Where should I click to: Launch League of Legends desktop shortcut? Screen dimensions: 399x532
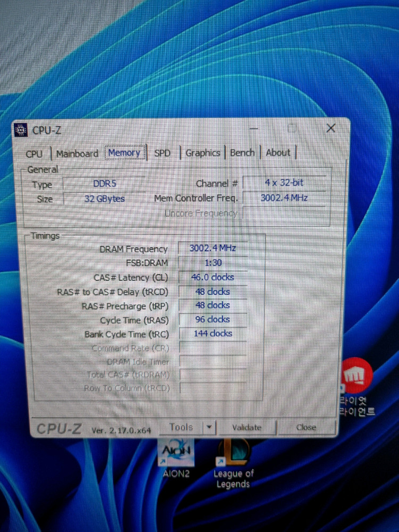coord(234,464)
